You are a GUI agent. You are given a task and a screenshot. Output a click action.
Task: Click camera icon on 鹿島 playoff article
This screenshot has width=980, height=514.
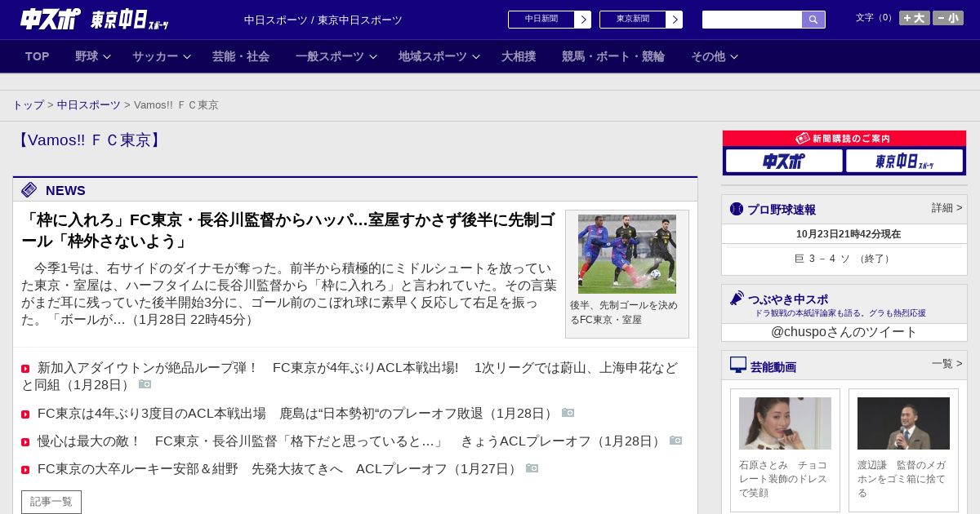[x=568, y=413]
